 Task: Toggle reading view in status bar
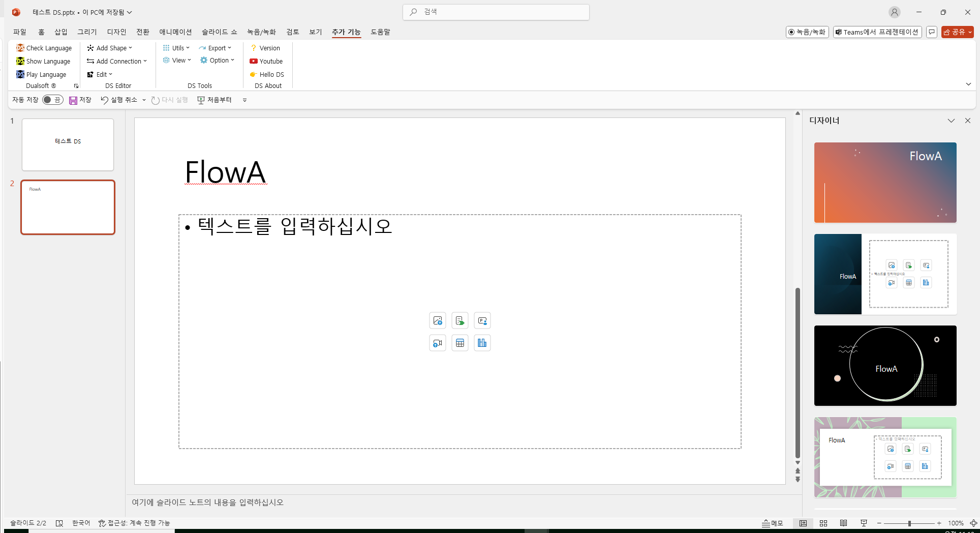pyautogui.click(x=843, y=523)
